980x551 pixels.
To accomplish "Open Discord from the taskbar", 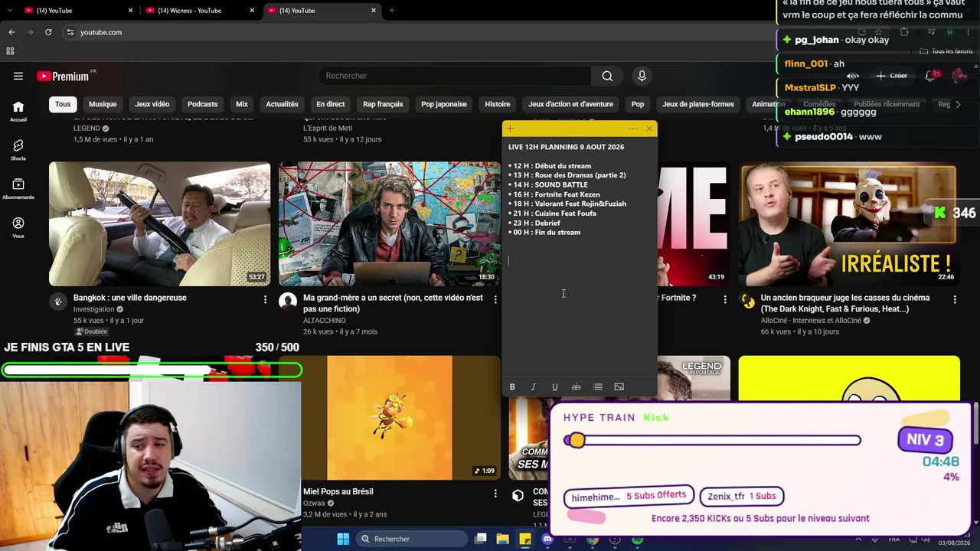I will click(x=547, y=539).
